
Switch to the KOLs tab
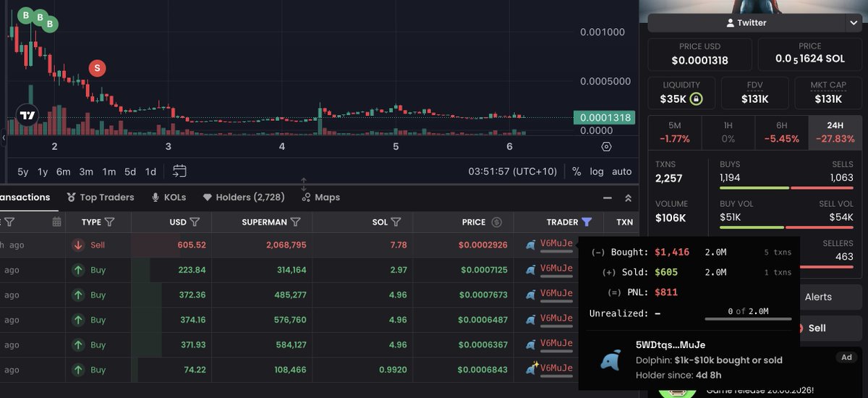(168, 197)
